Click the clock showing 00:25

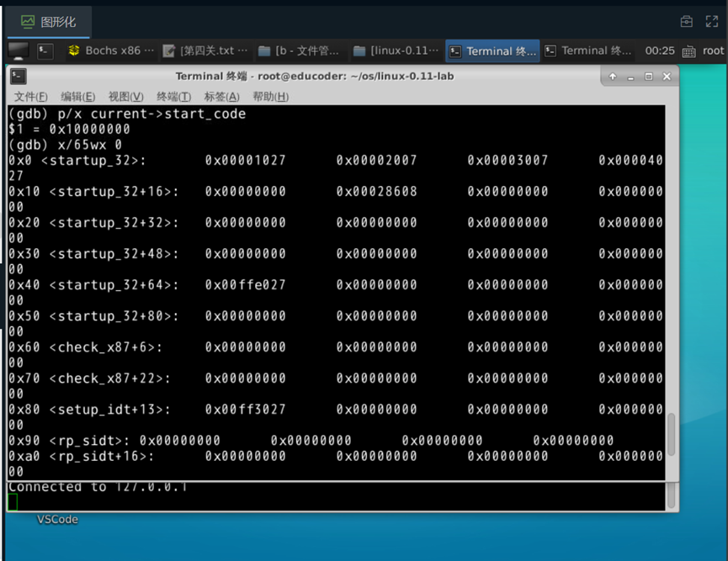click(659, 50)
